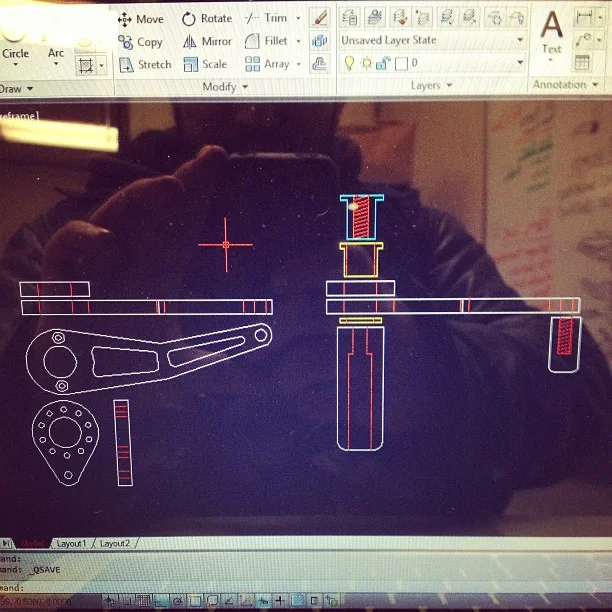The height and width of the screenshot is (612, 612).
Task: Select the Scale tool
Action: pyautogui.click(x=205, y=64)
